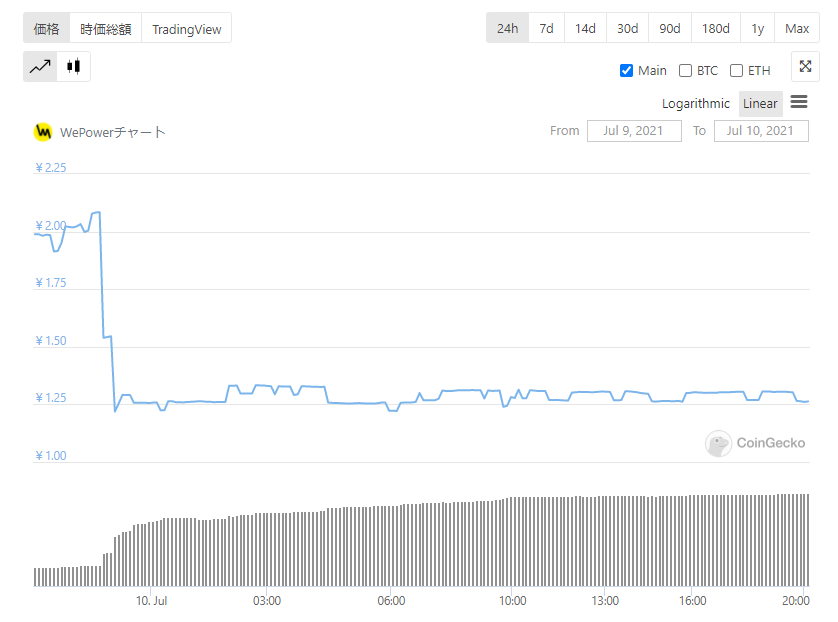The height and width of the screenshot is (622, 838).
Task: Select Logarithmic scale
Action: (695, 104)
